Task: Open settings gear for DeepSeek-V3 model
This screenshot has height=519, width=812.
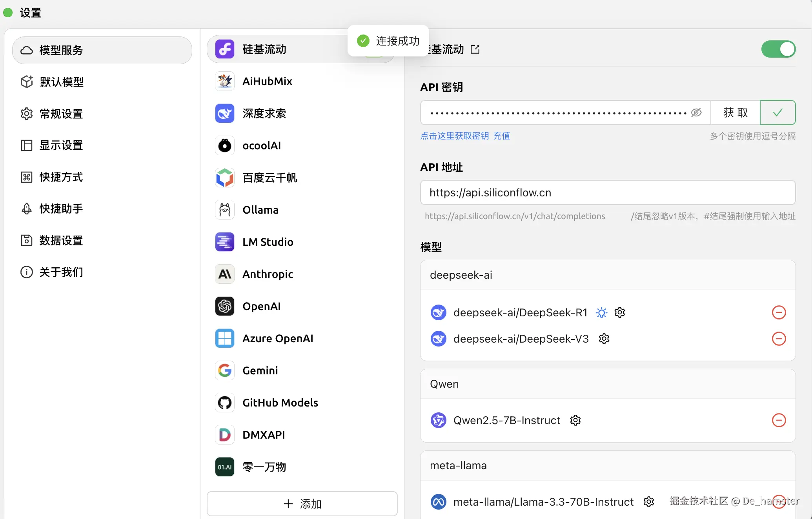Action: coord(604,339)
